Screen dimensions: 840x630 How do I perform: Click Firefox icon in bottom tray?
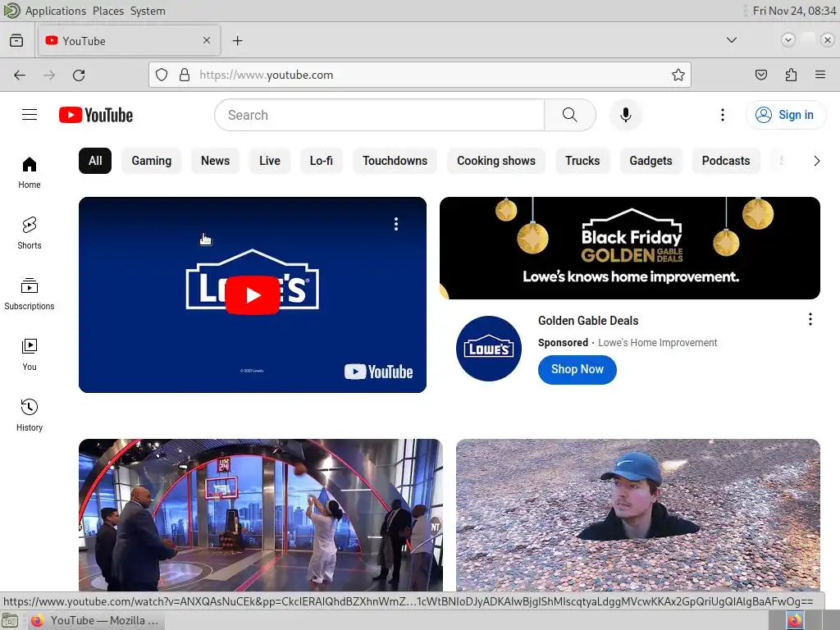click(795, 620)
